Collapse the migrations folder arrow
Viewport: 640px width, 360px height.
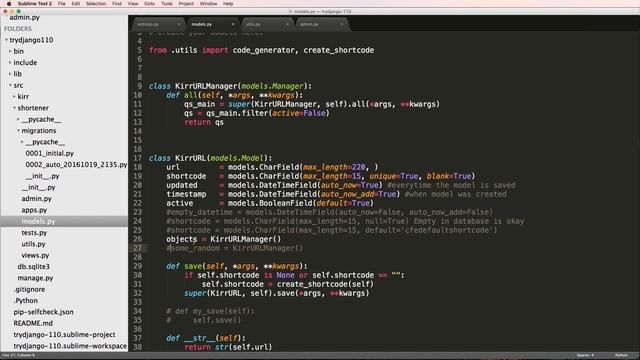(x=18, y=131)
